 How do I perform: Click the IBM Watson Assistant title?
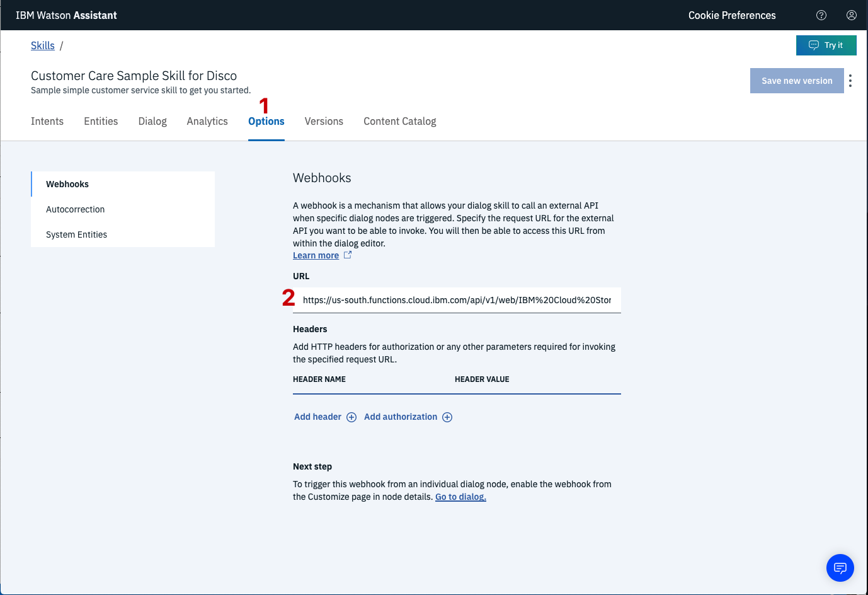point(66,15)
